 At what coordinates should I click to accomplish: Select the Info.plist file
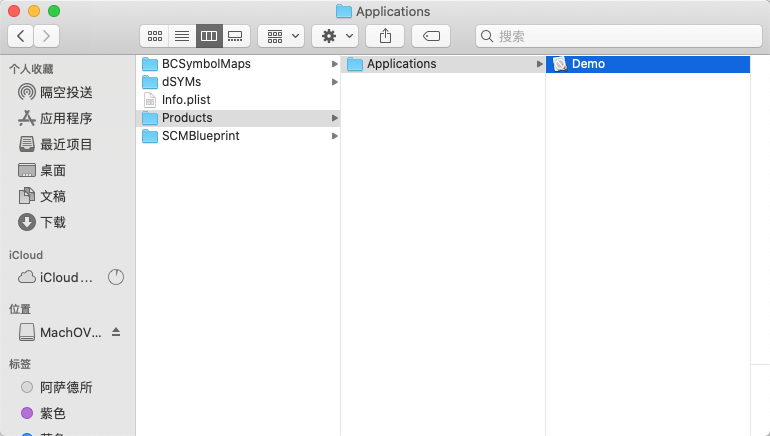click(238, 100)
